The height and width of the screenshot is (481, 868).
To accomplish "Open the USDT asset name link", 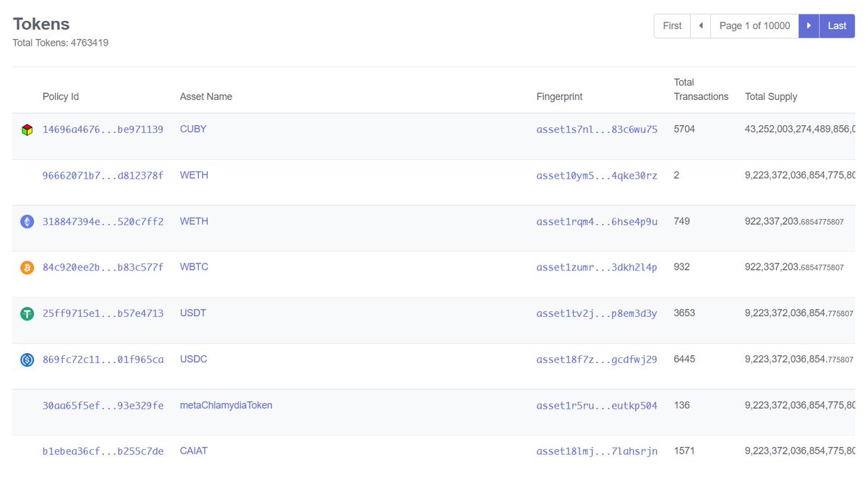I will tap(193, 312).
